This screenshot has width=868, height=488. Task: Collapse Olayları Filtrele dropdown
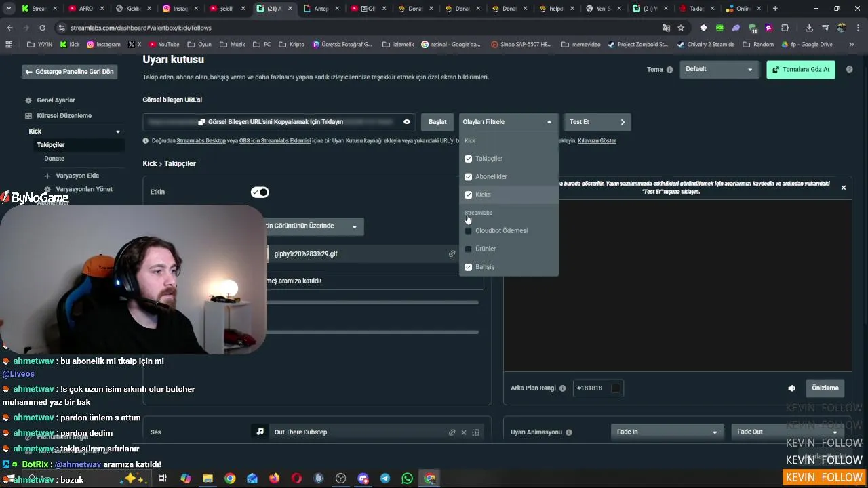[x=509, y=122]
